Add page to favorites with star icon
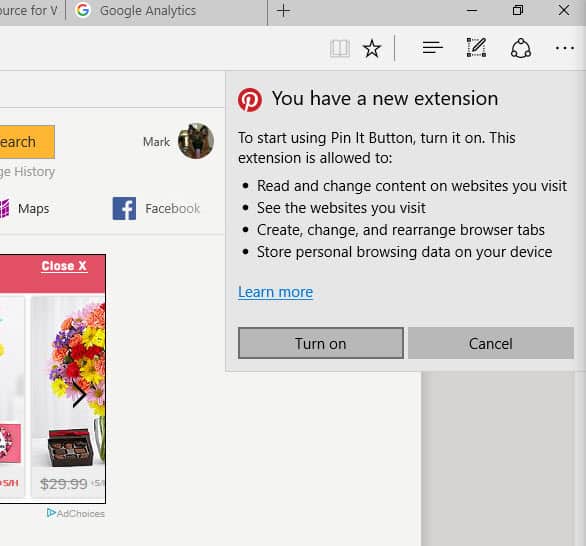The height and width of the screenshot is (546, 586). (x=371, y=49)
